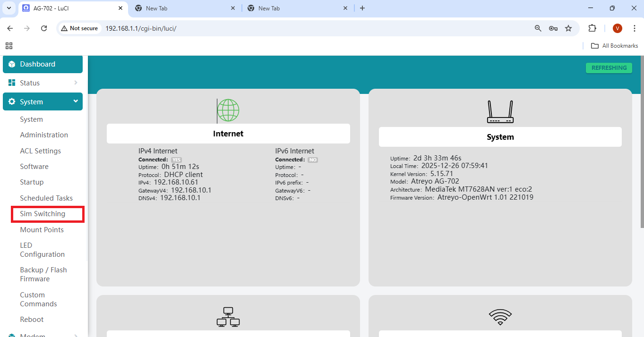Open Scheduled Tasks page
The width and height of the screenshot is (644, 337).
pyautogui.click(x=46, y=198)
